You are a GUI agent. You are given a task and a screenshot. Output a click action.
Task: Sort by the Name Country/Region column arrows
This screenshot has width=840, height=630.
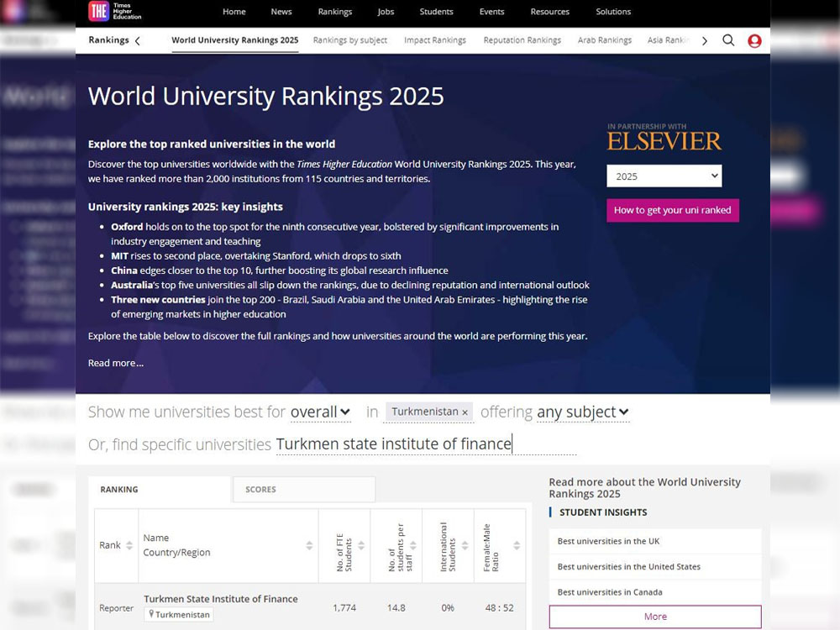(x=309, y=545)
